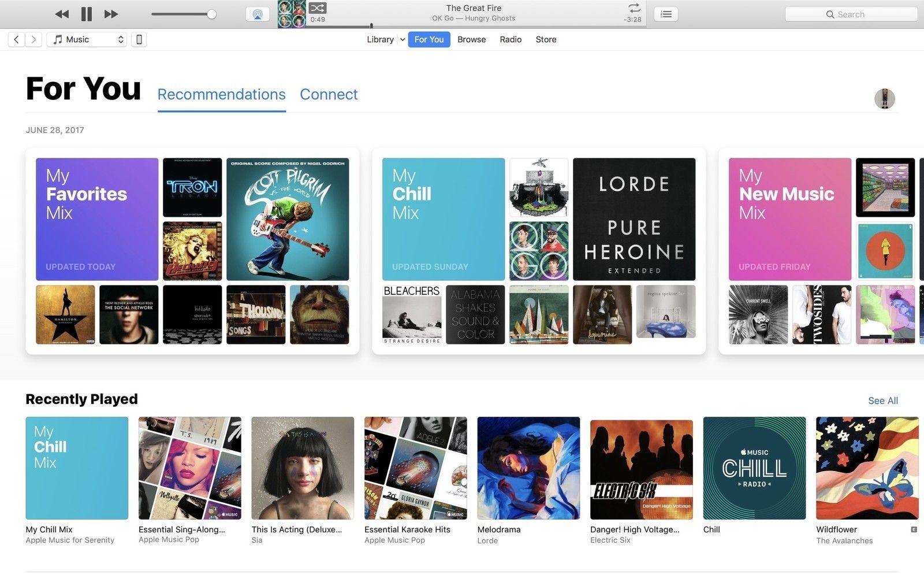This screenshot has width=924, height=578.
Task: Navigate forward with the right arrow
Action: click(33, 39)
